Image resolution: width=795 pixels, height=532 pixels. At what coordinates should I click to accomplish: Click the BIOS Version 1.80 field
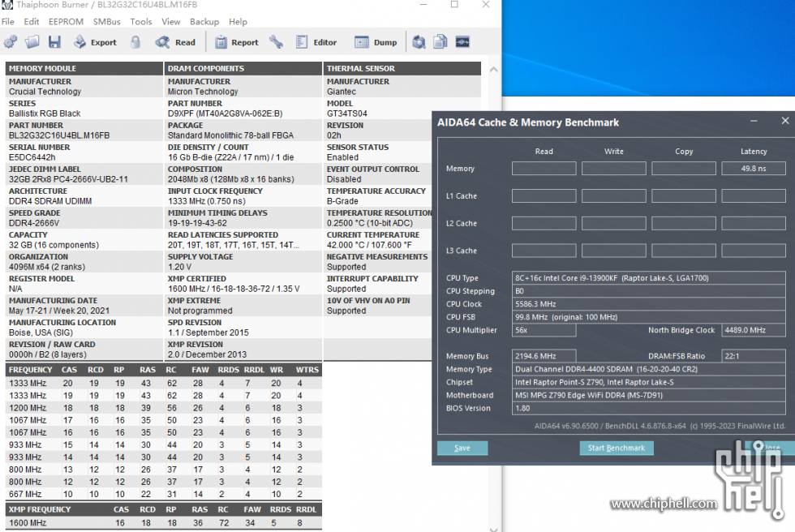[x=649, y=409]
